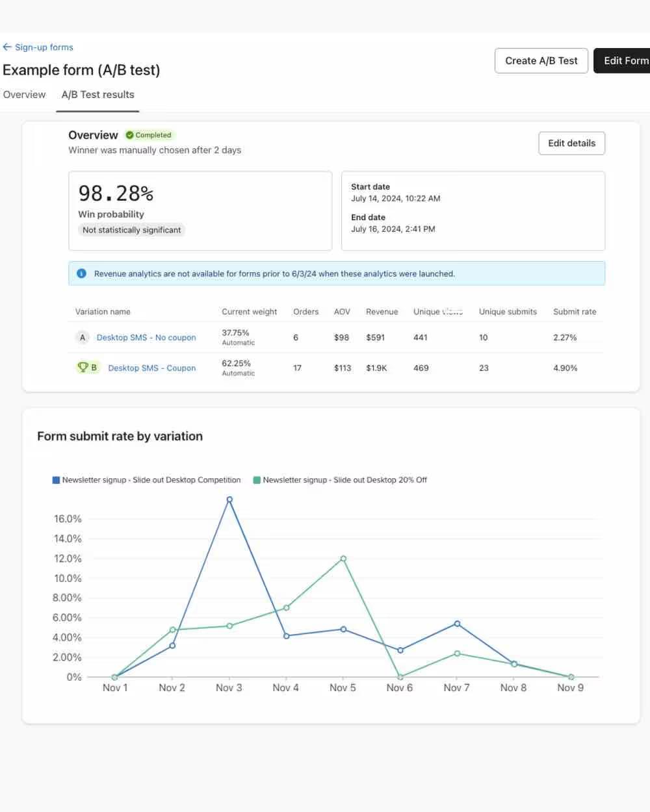Click the Unique views column header
650x812 pixels.
tap(437, 311)
